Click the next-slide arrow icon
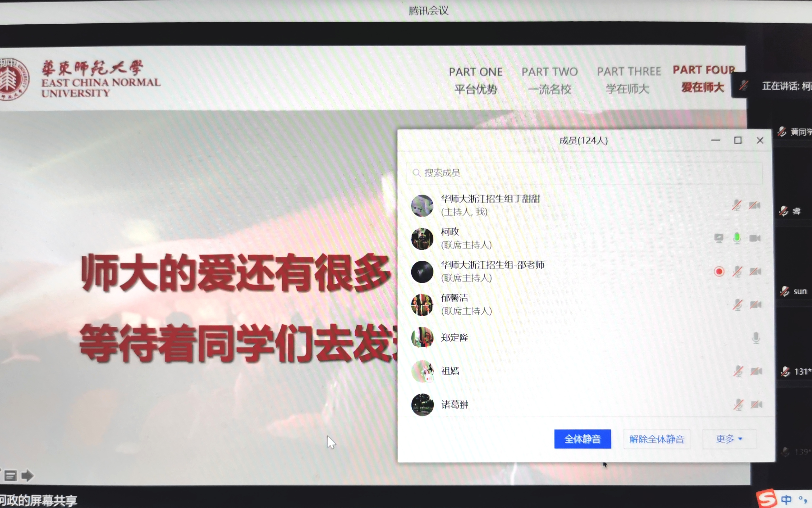The height and width of the screenshot is (508, 812). [x=27, y=475]
